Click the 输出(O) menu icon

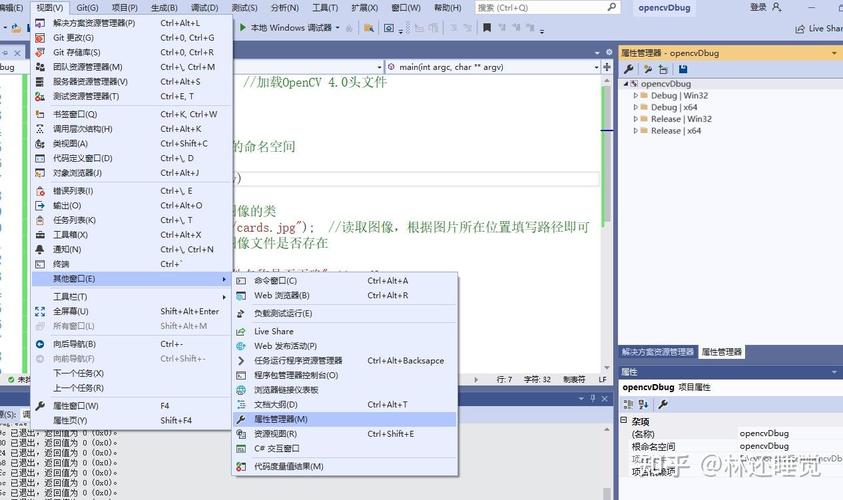(40, 206)
